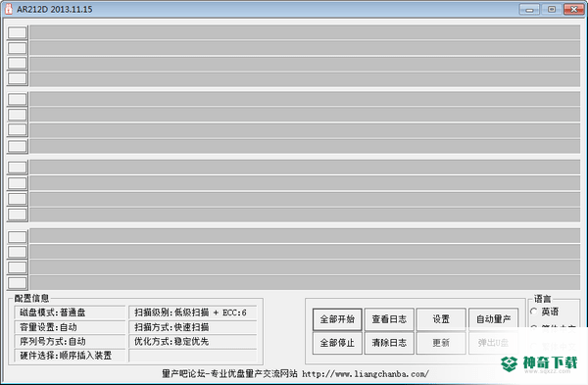Screen dimensions: 588x385
Task: Click fourth port button in the top group
Action: tap(18, 78)
